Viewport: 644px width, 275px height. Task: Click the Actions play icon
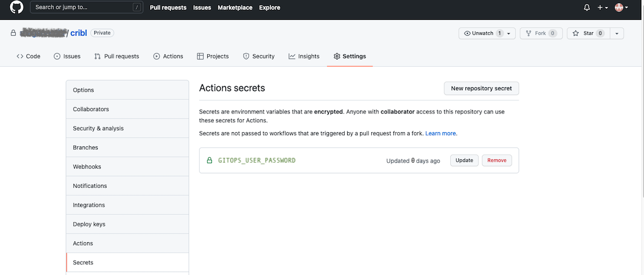click(x=156, y=56)
